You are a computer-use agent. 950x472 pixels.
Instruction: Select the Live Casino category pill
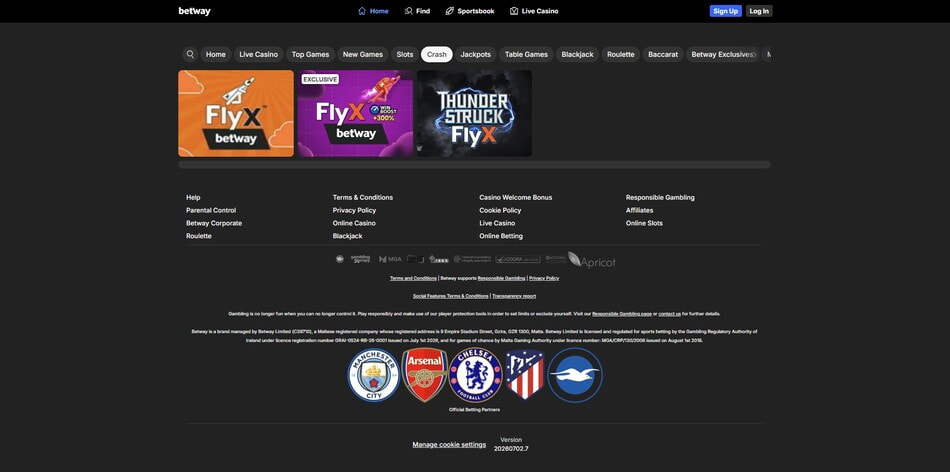point(259,55)
